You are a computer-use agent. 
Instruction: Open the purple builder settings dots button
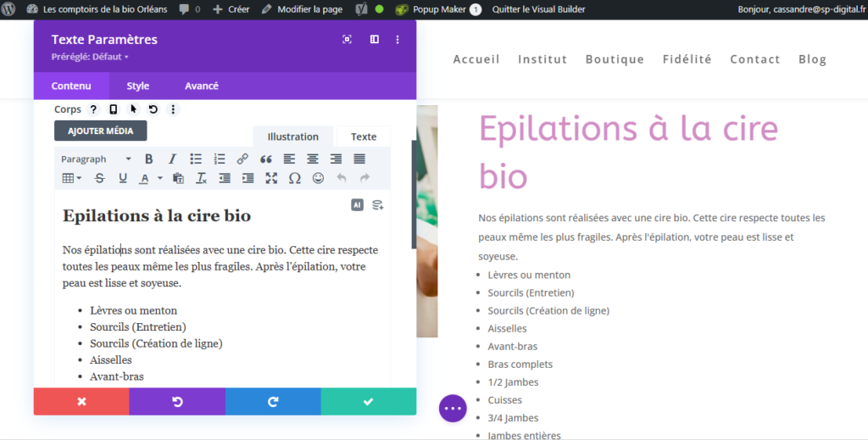[x=453, y=409]
